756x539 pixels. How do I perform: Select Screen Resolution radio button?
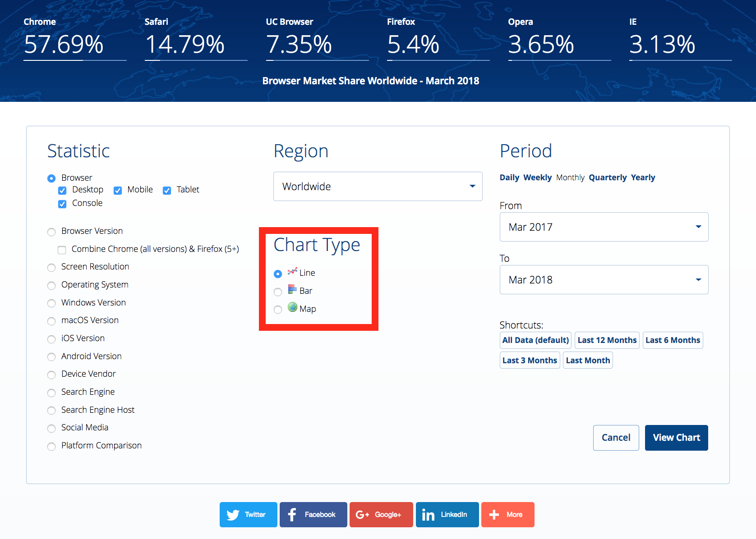(51, 268)
